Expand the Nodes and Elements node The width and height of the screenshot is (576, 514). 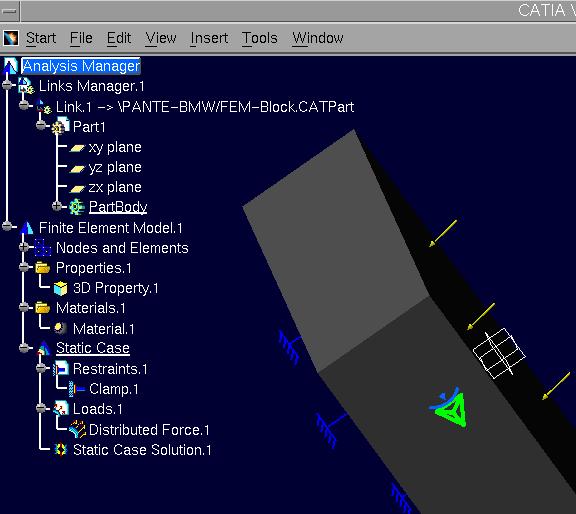click(24, 247)
